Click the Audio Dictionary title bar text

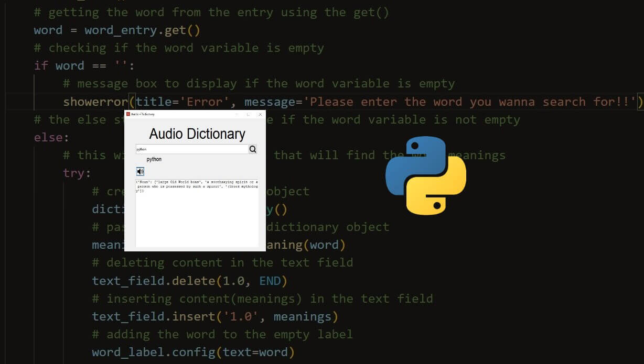143,114
